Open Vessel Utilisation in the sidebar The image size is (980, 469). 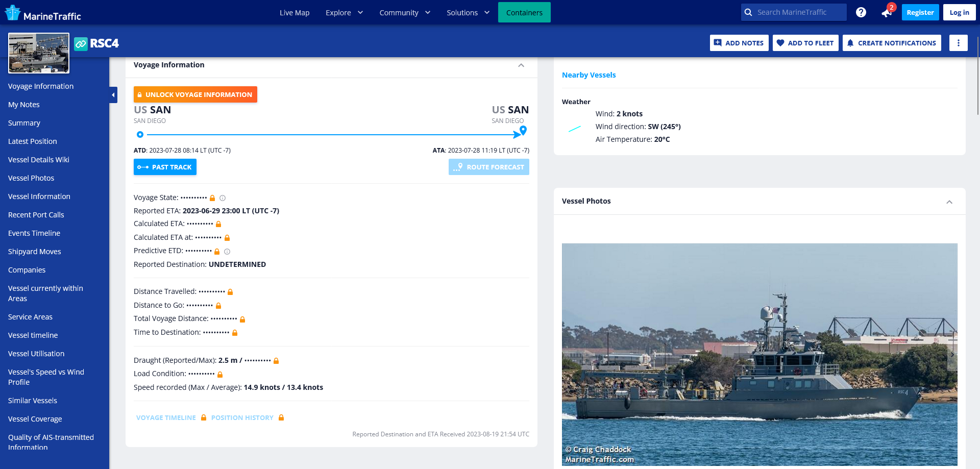tap(36, 354)
